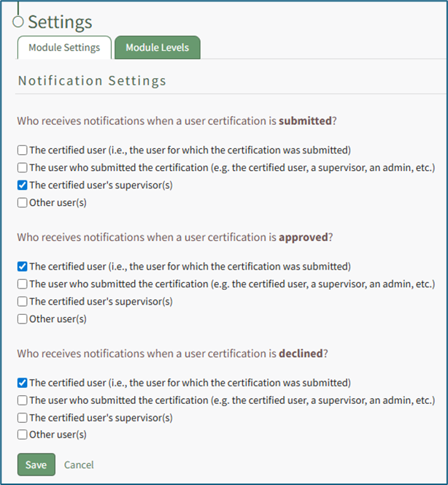The image size is (448, 485).
Task: Disable certified user checkbox for declined certifications
Action: [x=23, y=383]
